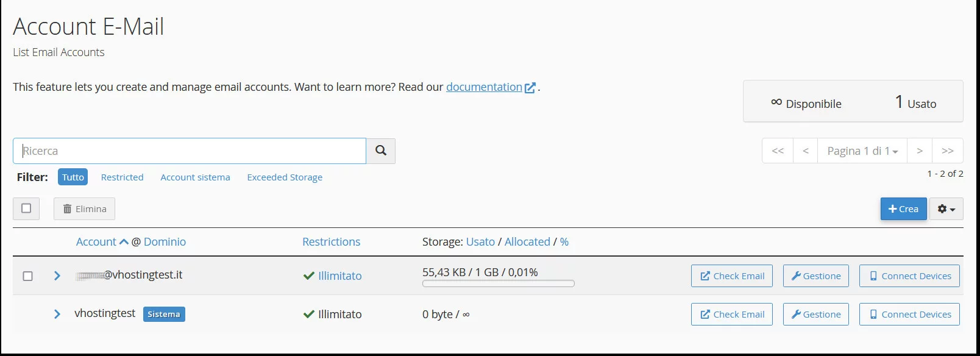
Task: Click the "0 byte / ∞" storage text
Action: tap(446, 314)
